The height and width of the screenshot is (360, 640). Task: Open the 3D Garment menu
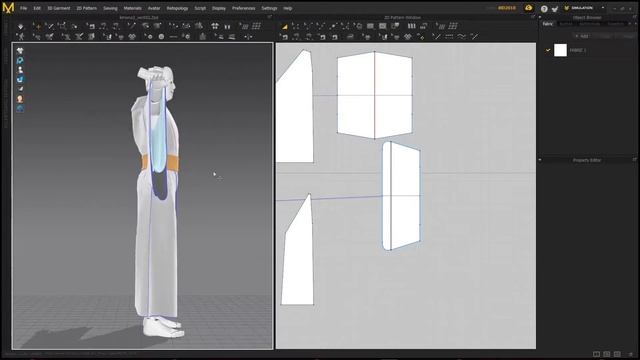[59, 8]
